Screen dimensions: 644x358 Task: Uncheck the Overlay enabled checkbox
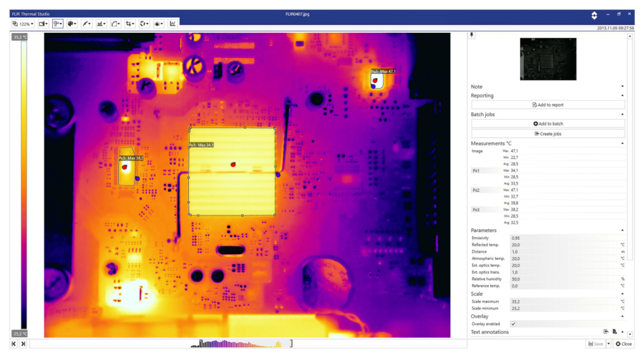coord(513,324)
